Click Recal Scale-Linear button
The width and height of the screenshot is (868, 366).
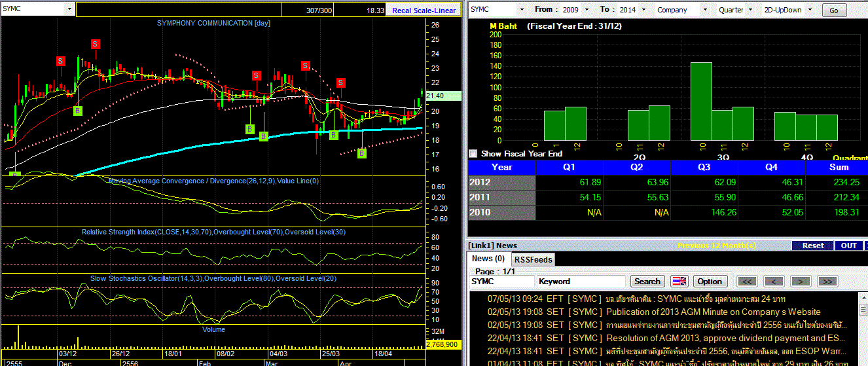tap(424, 10)
